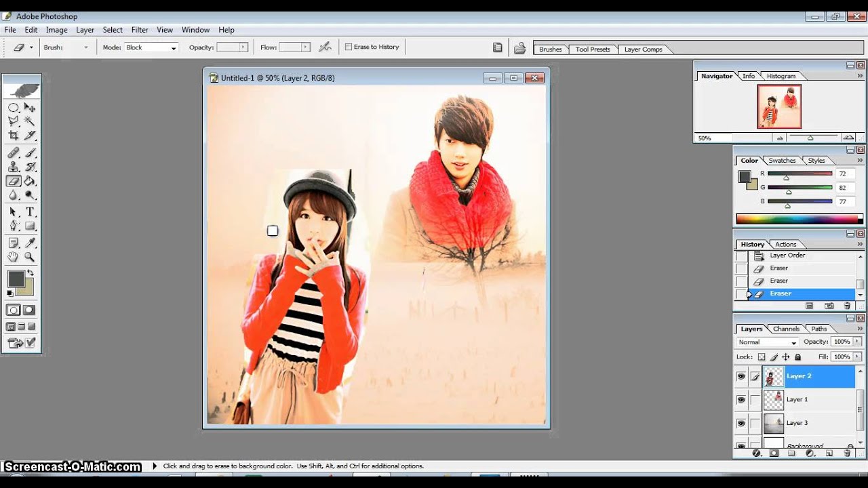This screenshot has height=488, width=868.
Task: Click the color ramp spectrum bar
Action: (800, 219)
